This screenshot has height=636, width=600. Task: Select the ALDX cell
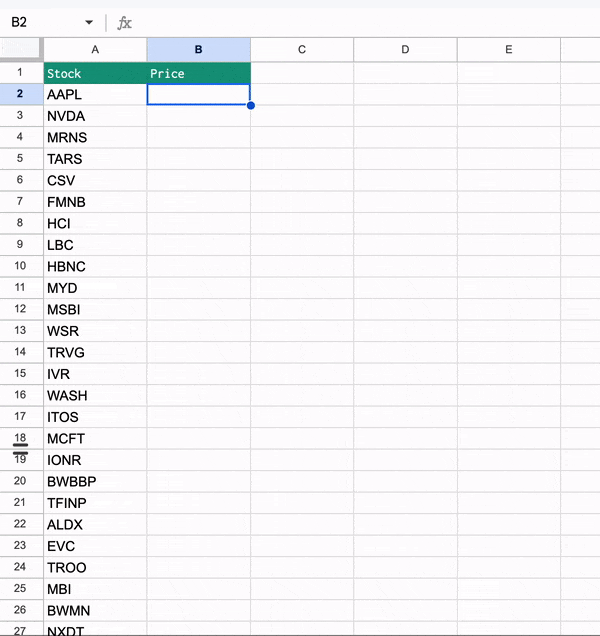[95, 524]
